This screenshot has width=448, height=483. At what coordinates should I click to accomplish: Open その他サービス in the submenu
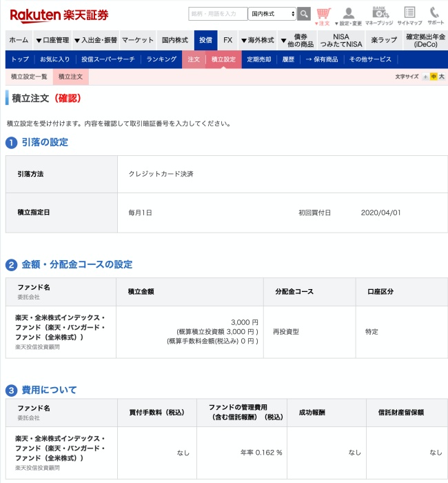tap(370, 59)
